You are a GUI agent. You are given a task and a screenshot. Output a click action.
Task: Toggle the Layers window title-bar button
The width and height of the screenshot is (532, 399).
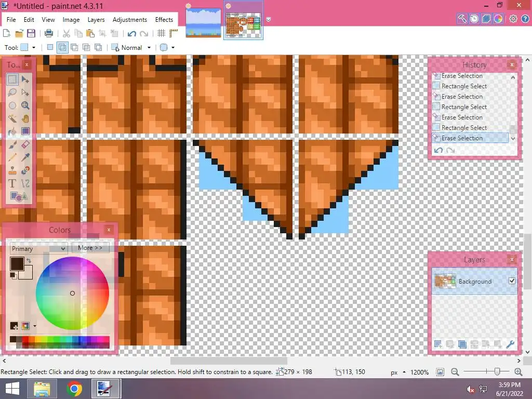coord(486,19)
